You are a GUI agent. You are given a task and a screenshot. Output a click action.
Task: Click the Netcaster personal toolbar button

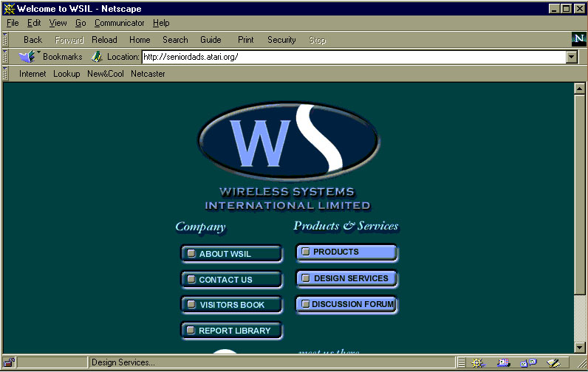pos(148,74)
